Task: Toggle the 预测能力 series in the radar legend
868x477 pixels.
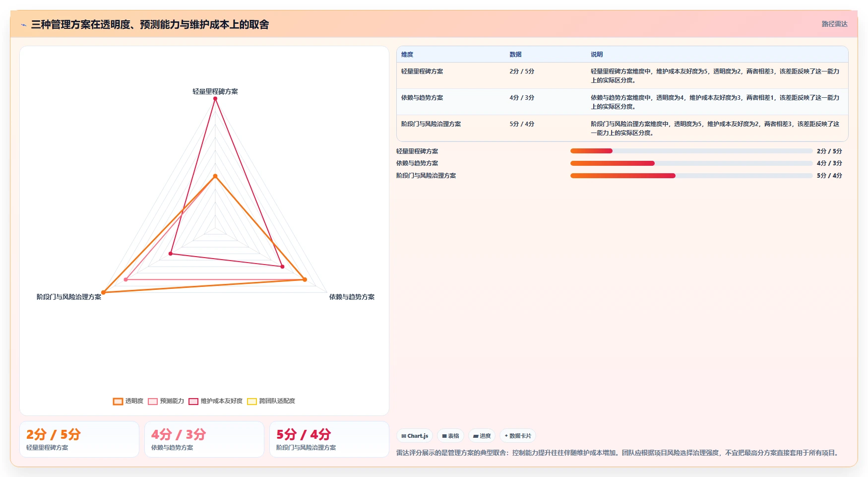Action: tap(166, 401)
